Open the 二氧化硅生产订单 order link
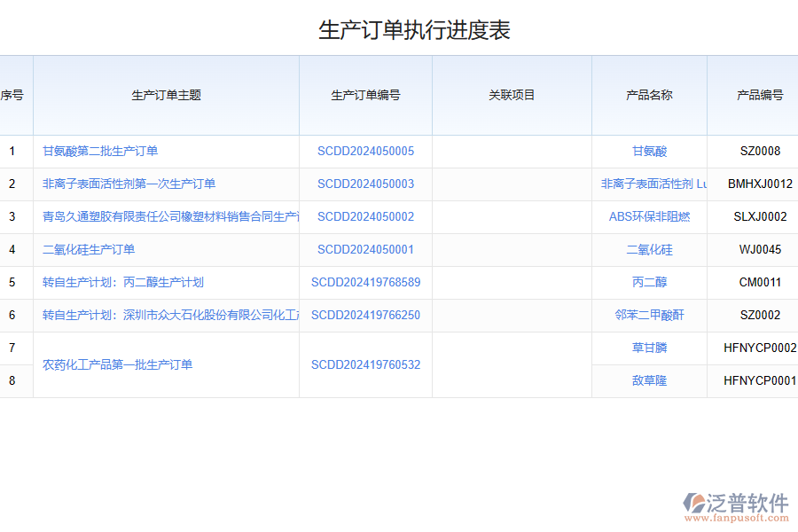 coord(89,250)
